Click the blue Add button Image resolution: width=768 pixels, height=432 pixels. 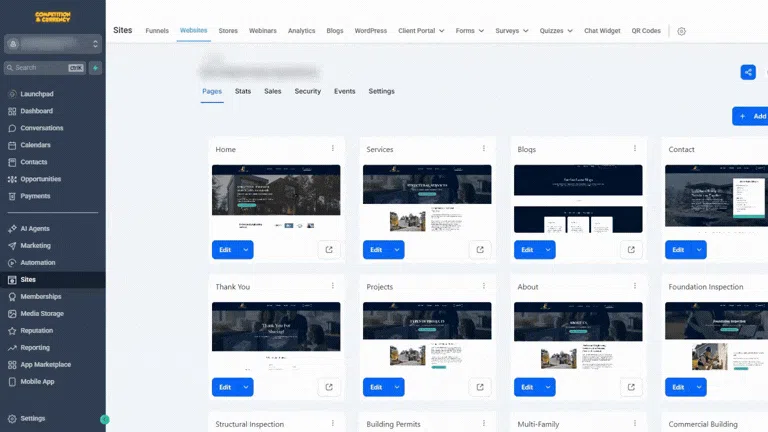(750, 116)
